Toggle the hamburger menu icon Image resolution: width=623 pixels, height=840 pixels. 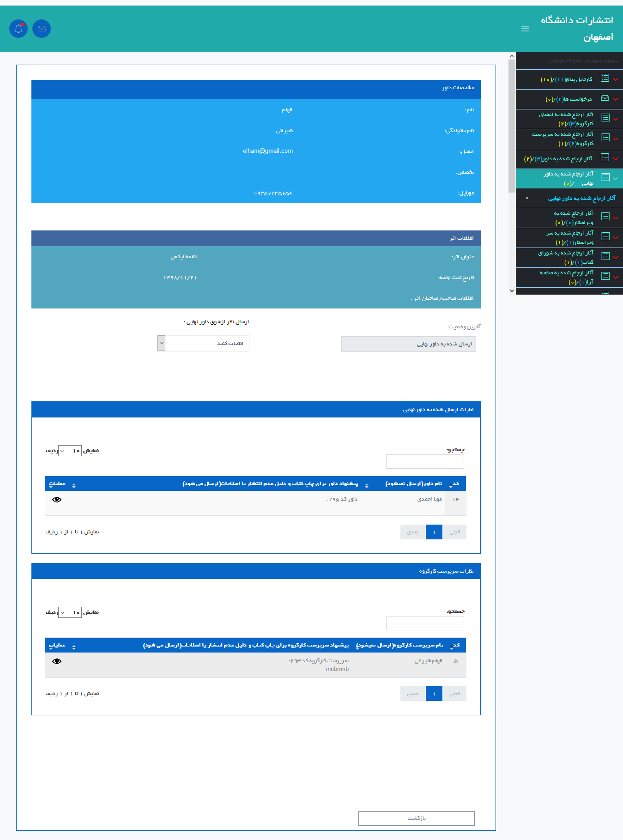point(525,29)
